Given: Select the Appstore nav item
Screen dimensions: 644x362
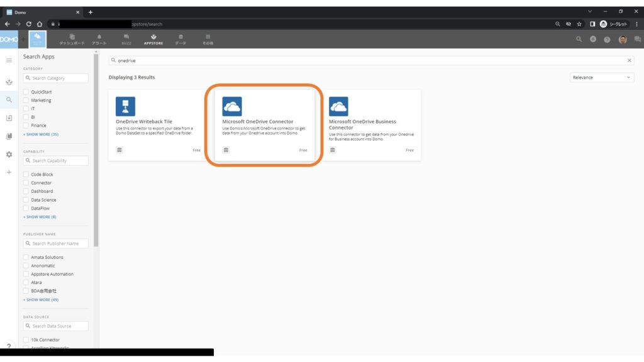Looking at the screenshot, I should [x=153, y=40].
